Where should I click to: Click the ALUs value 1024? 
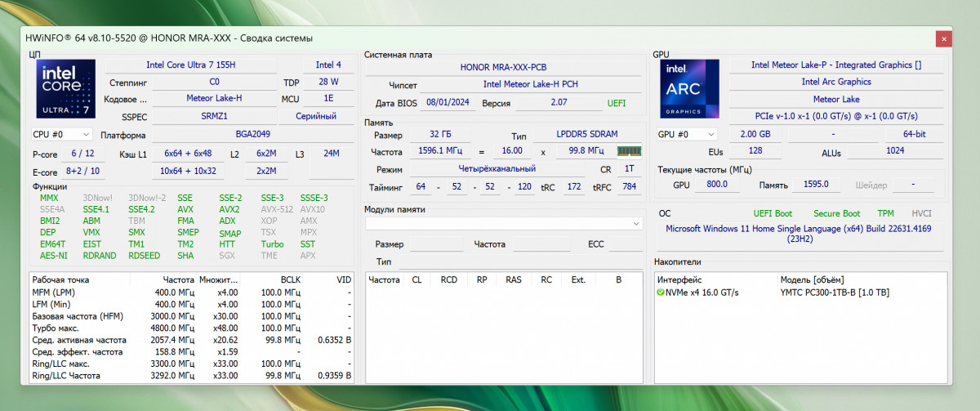895,152
